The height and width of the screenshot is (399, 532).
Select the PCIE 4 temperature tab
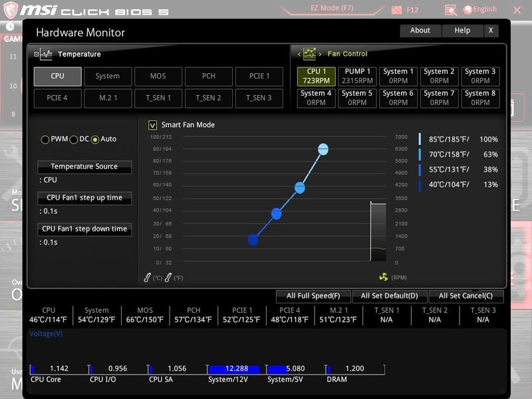57,98
